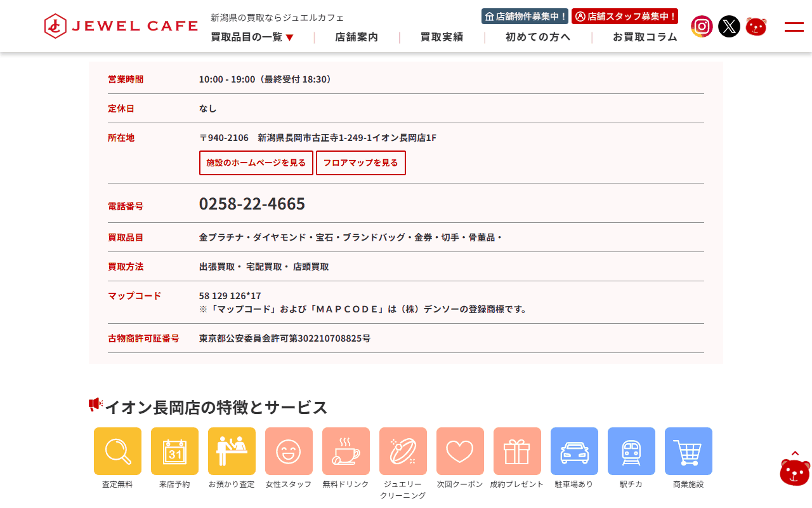Click the ジュエリークリーニング ring icon
The height and width of the screenshot is (508, 812).
click(403, 451)
